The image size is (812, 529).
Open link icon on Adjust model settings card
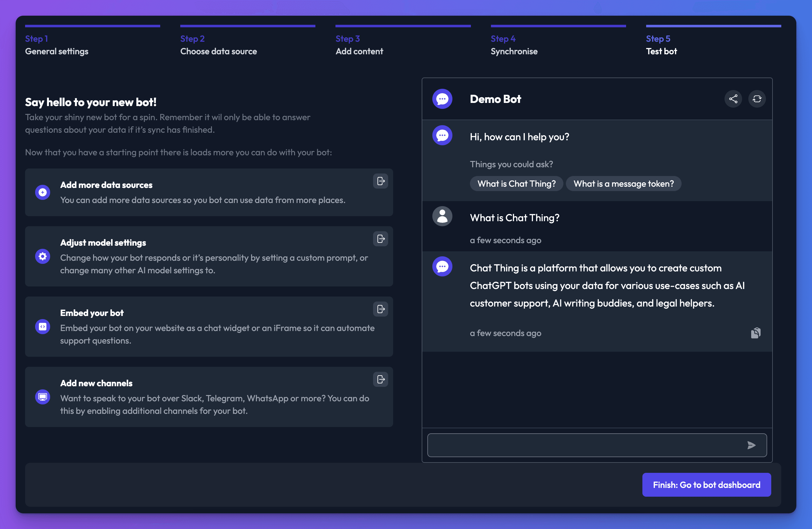380,239
